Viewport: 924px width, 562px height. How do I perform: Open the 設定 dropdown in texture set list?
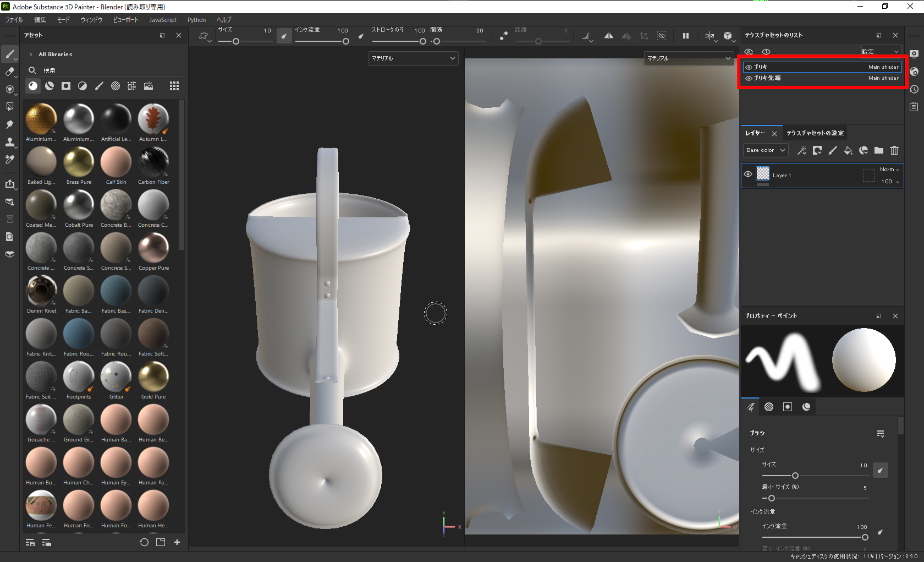pyautogui.click(x=881, y=51)
